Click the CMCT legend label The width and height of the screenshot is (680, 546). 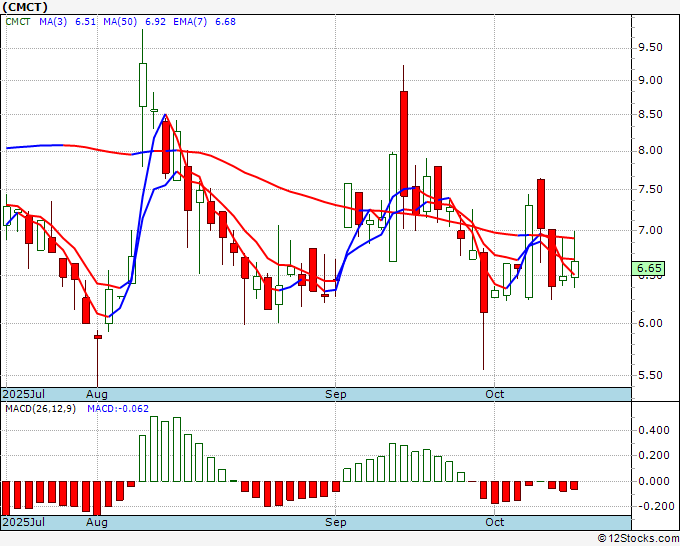click(18, 22)
